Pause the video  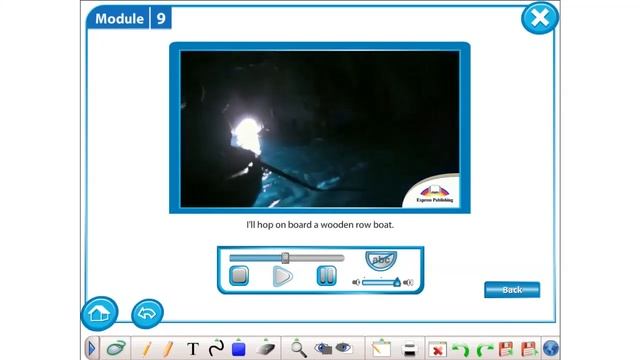[x=327, y=276]
